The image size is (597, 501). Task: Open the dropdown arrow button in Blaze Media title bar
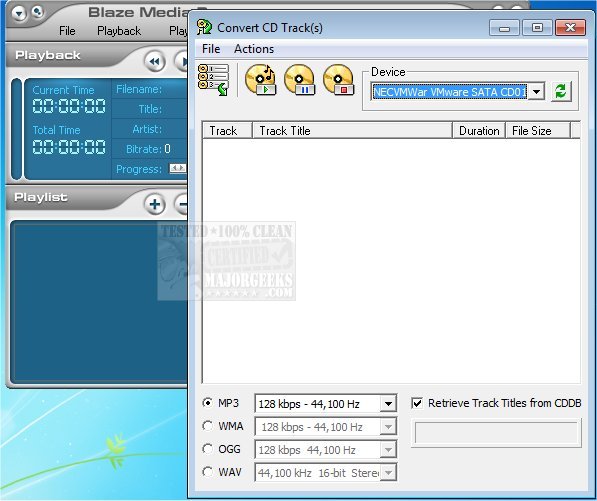(x=19, y=14)
